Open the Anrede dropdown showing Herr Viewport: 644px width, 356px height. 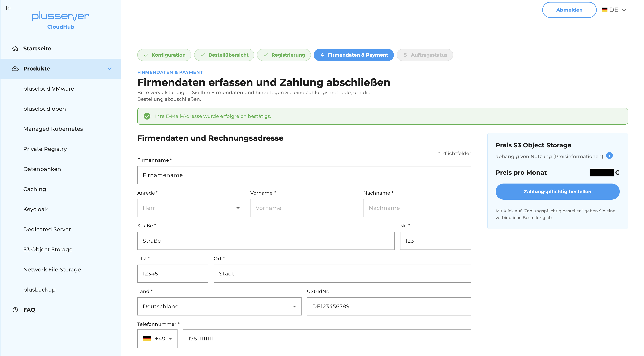[191, 208]
